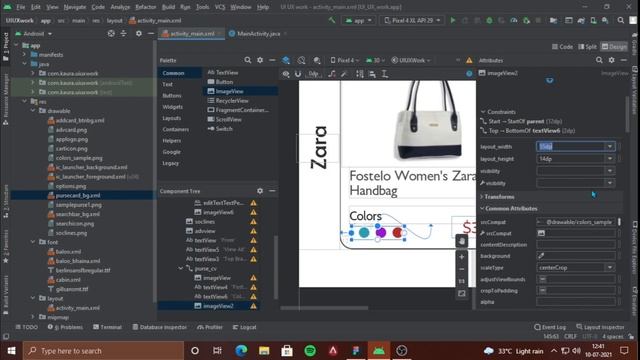640x360 pixels.
Task: Open Attributes panel settings gear
Action: tap(611, 60)
